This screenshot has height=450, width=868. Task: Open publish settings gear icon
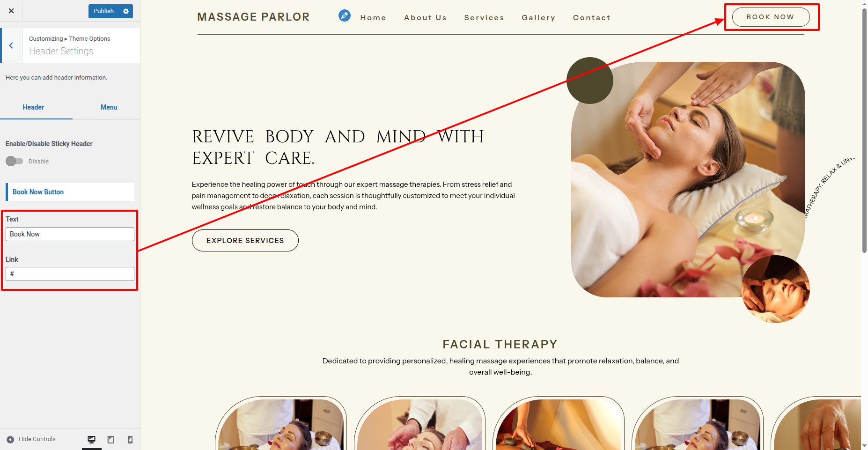[126, 11]
